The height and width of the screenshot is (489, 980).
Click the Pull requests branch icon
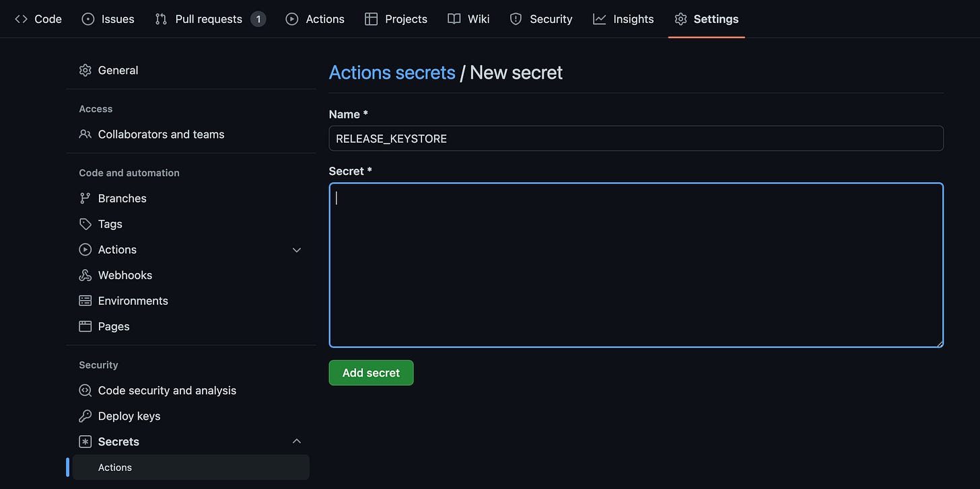point(161,19)
